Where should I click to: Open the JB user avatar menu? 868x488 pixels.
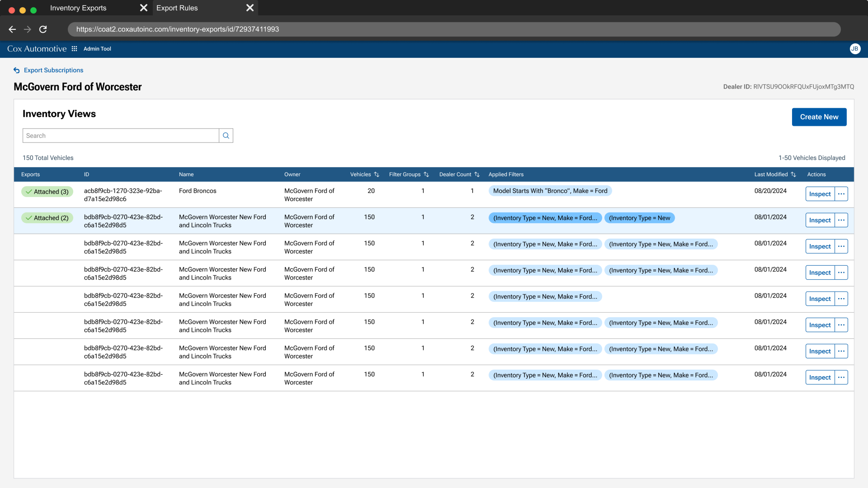click(x=855, y=49)
